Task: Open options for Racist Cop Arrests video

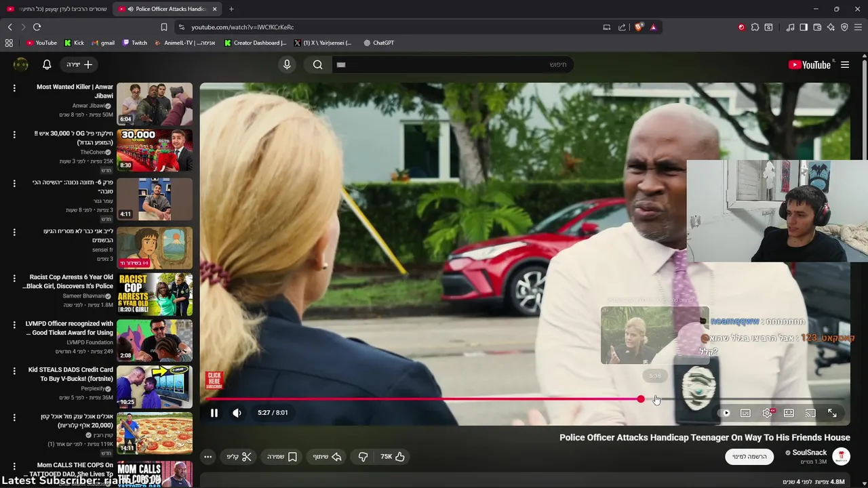Action: [x=14, y=278]
